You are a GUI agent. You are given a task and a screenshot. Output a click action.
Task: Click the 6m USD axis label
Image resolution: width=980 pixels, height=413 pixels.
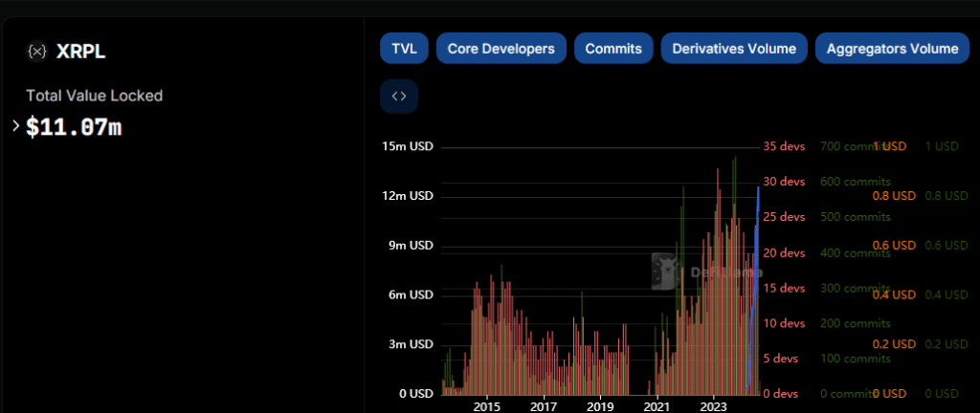410,294
